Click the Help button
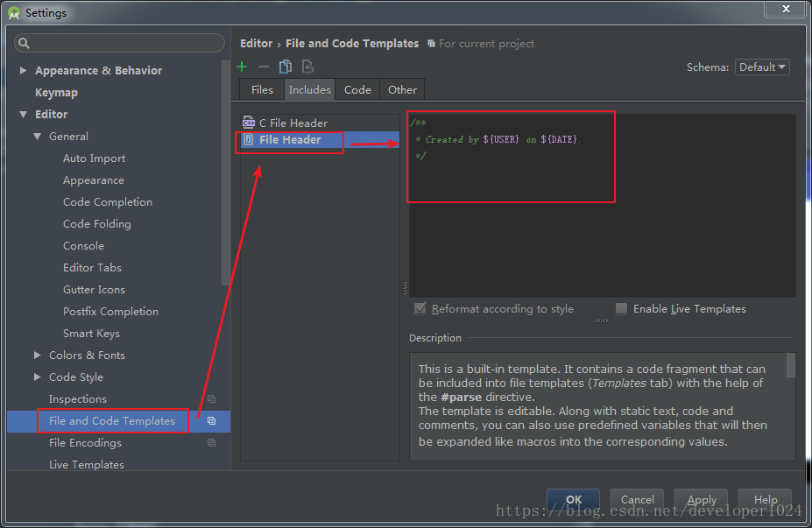The height and width of the screenshot is (528, 812). 766,499
